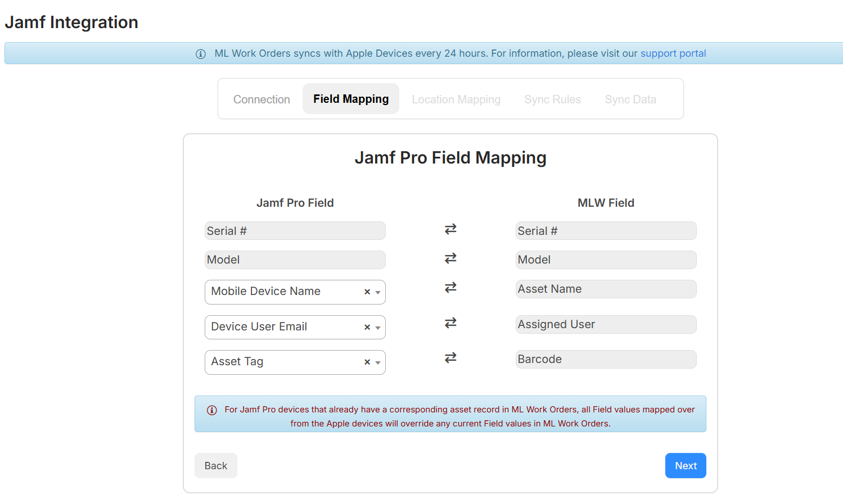Viewport: 843px width, 504px height.
Task: Open the Mobile Device Name dropdown
Action: [x=378, y=292]
